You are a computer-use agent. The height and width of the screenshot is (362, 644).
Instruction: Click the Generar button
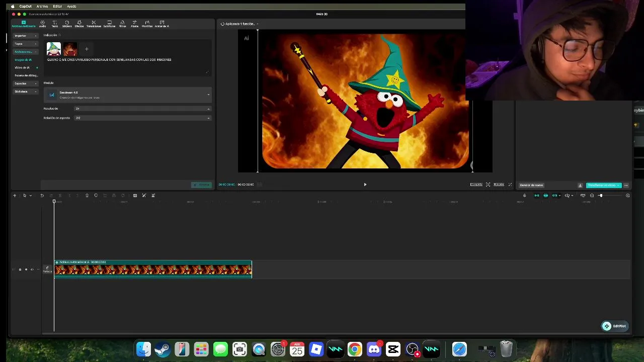[x=201, y=185]
